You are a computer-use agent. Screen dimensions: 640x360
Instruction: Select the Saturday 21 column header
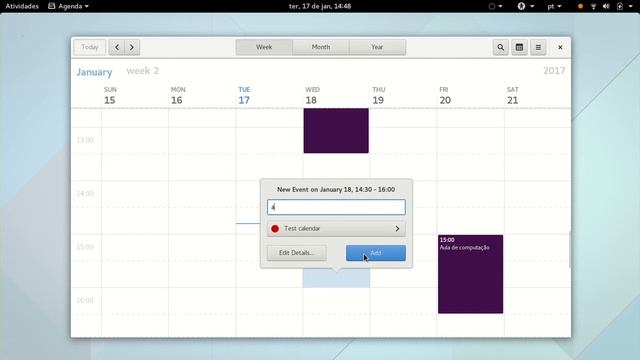pyautogui.click(x=513, y=96)
